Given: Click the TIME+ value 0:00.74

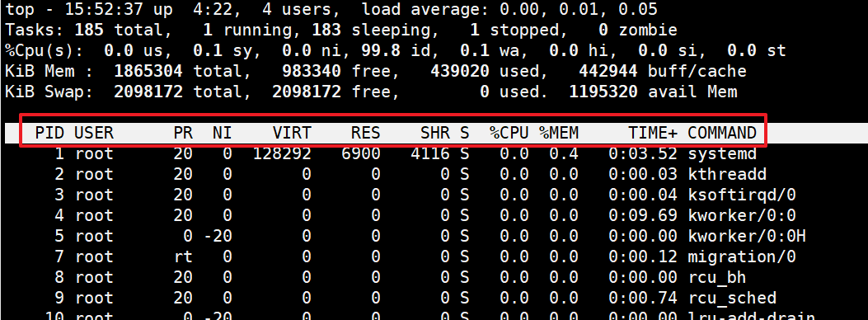Looking at the screenshot, I should pyautogui.click(x=643, y=298).
